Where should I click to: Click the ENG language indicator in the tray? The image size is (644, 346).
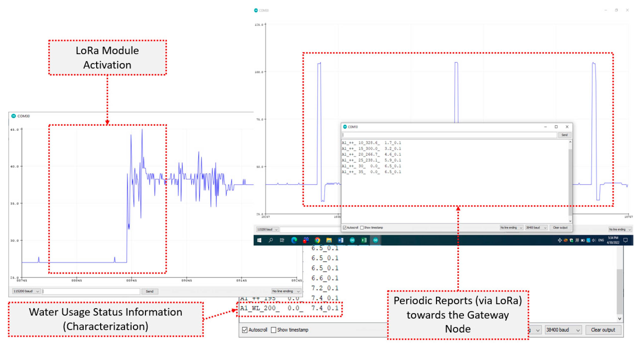[601, 240]
